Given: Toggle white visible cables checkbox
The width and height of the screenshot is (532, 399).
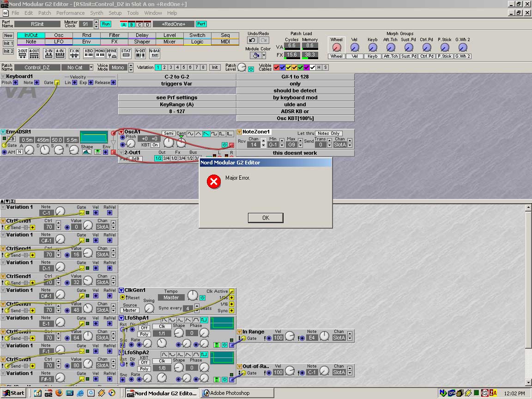Looking at the screenshot, I should point(313,67).
